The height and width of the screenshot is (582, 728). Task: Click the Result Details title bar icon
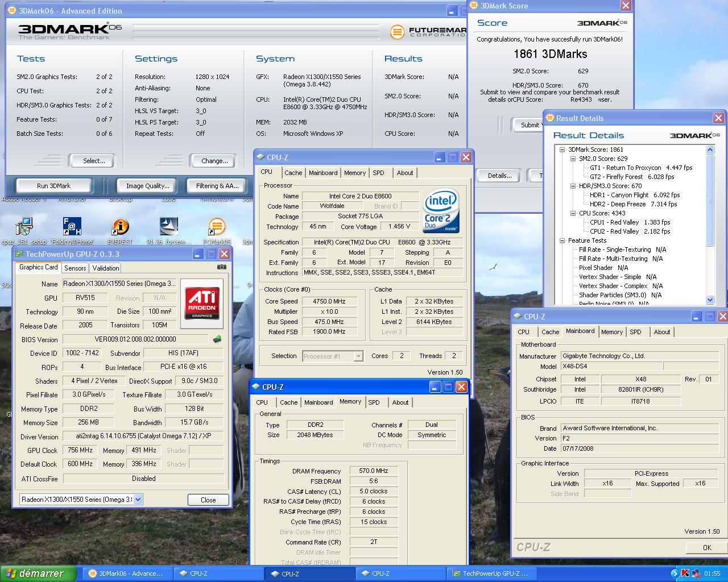pos(550,118)
